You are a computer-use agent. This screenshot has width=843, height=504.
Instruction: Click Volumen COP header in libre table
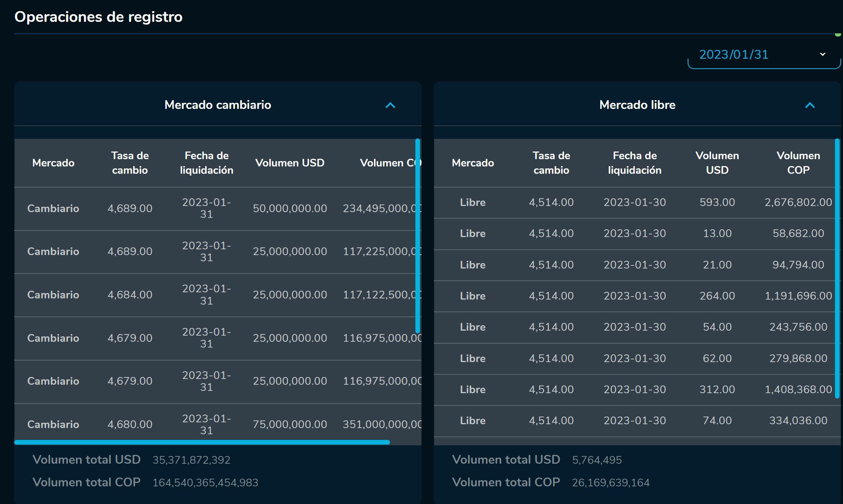pyautogui.click(x=798, y=163)
